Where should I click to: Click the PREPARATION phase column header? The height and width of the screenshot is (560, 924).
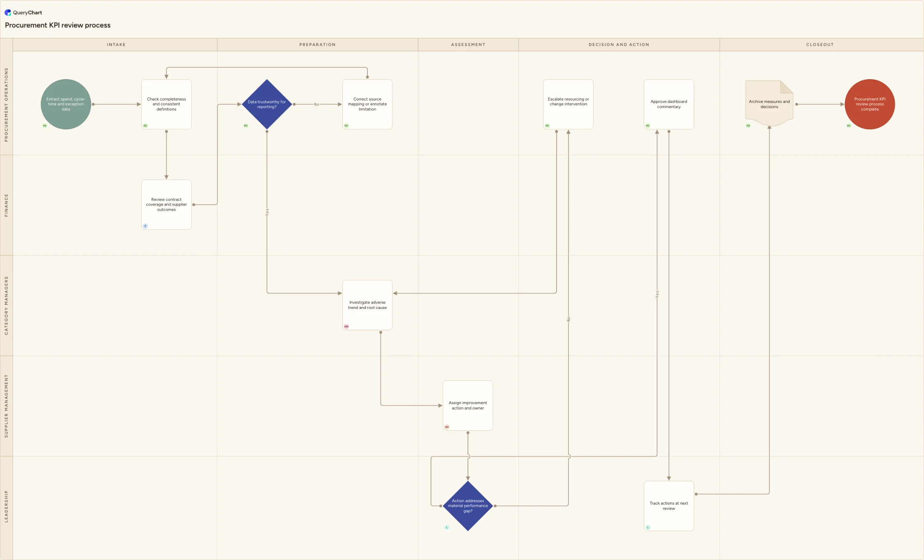317,45
